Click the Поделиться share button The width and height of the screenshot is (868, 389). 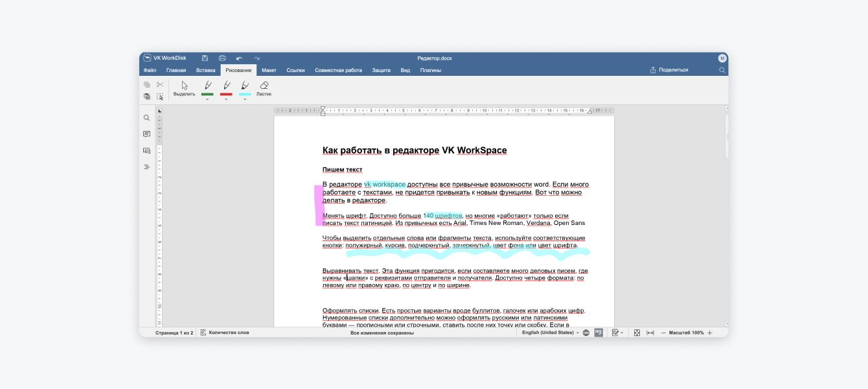[669, 70]
